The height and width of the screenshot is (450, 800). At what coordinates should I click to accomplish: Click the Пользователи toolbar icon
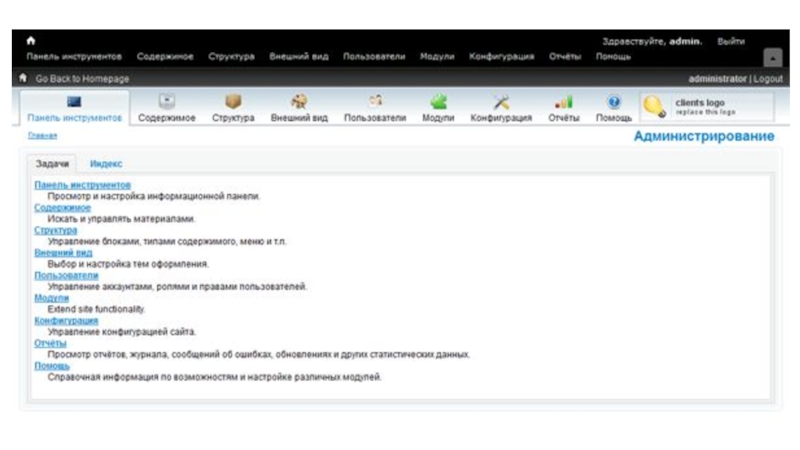pyautogui.click(x=375, y=102)
